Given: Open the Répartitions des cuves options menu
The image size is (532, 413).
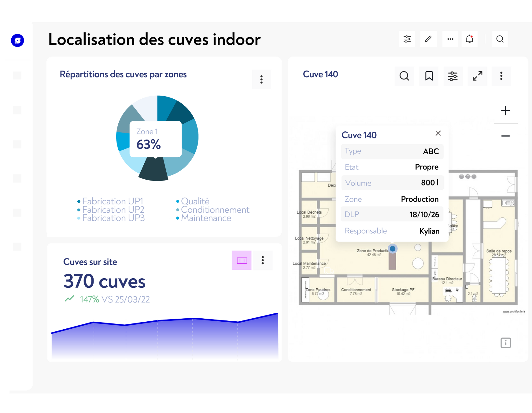Looking at the screenshot, I should (x=261, y=79).
